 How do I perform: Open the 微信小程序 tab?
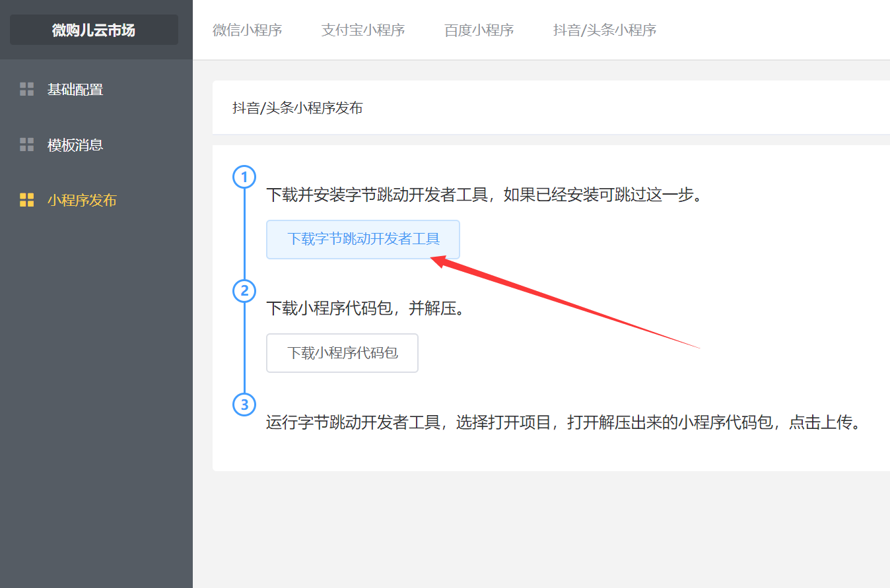(248, 30)
